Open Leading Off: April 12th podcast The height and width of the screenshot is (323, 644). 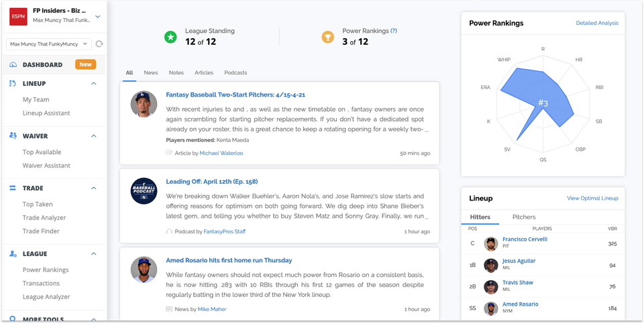coord(212,182)
